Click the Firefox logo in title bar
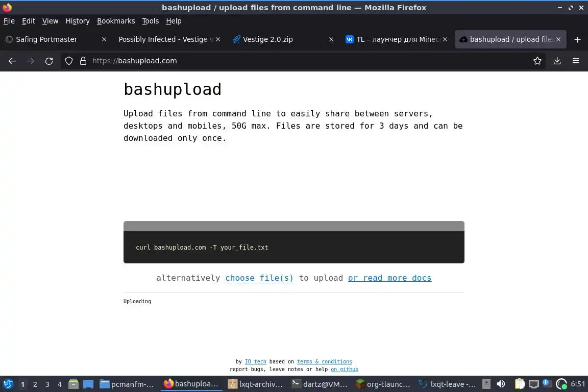This screenshot has width=588, height=392. click(7, 8)
